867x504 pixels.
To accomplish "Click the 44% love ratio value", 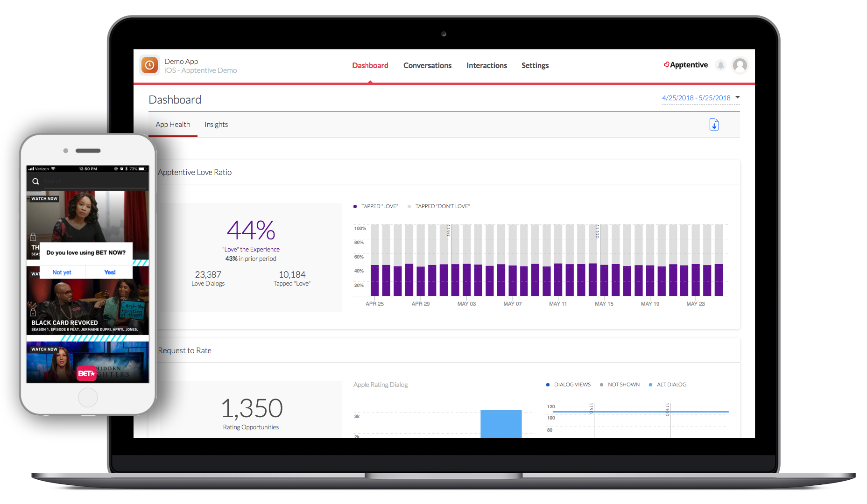I will coord(251,230).
